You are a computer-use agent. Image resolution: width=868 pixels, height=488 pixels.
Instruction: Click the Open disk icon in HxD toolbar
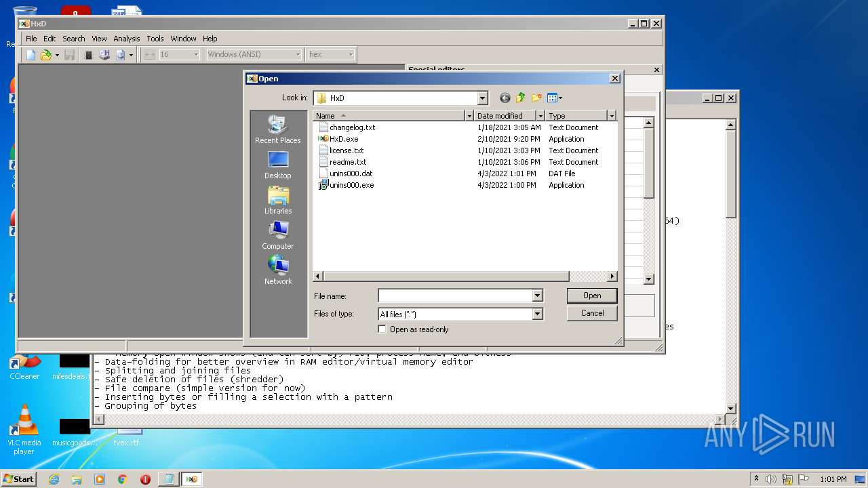pos(104,55)
